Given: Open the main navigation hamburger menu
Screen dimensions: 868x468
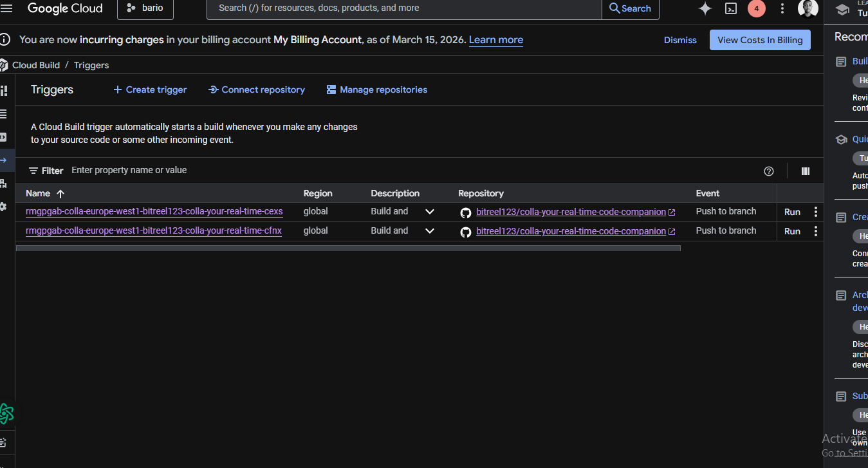Looking at the screenshot, I should pyautogui.click(x=6, y=8).
